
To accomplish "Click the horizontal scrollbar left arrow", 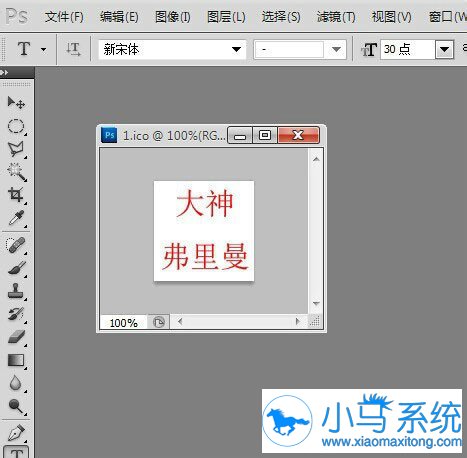I will [180, 322].
